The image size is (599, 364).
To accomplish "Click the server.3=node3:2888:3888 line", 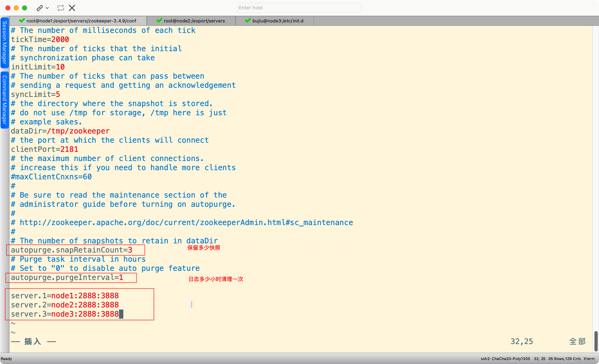I will 65,314.
